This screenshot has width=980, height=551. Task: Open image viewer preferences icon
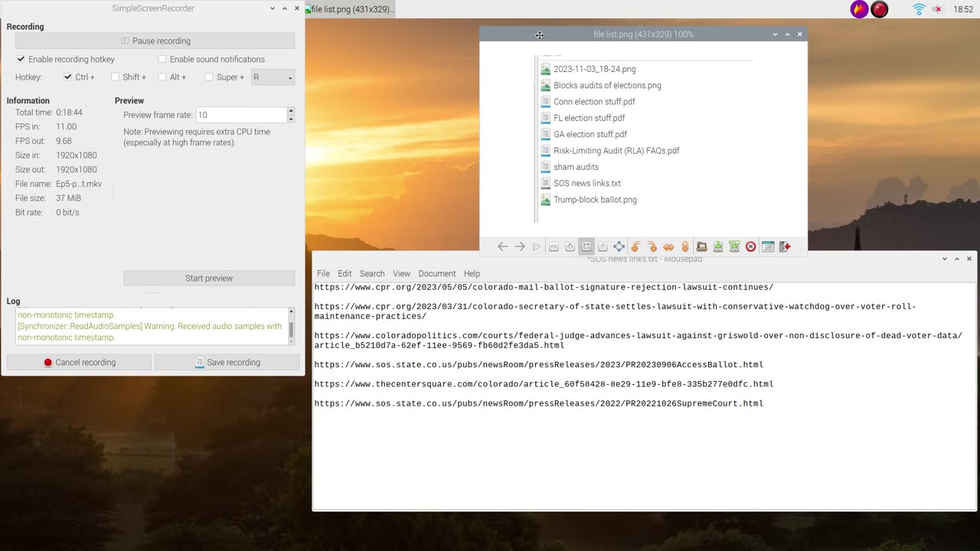point(767,246)
